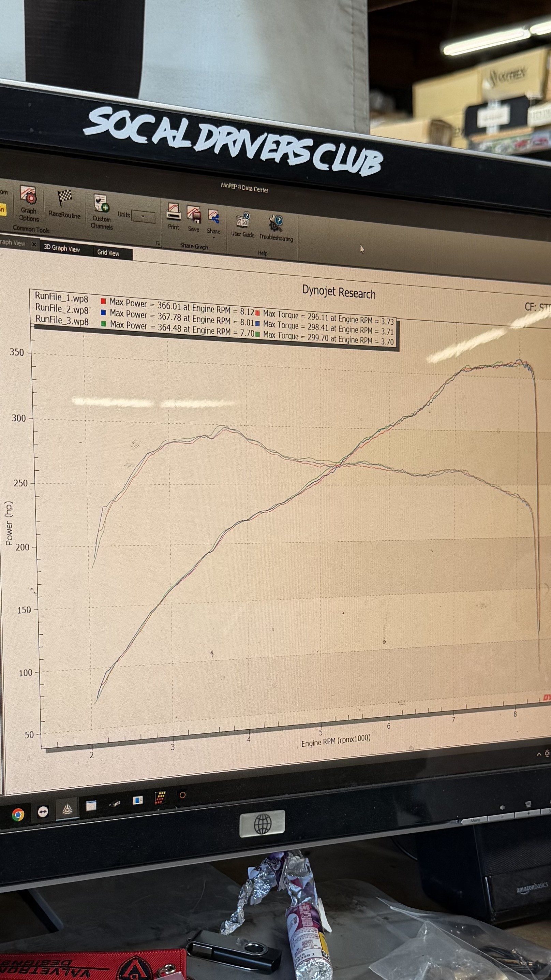
Task: Launch RaceRoutine checkered flag tool
Action: pos(65,204)
